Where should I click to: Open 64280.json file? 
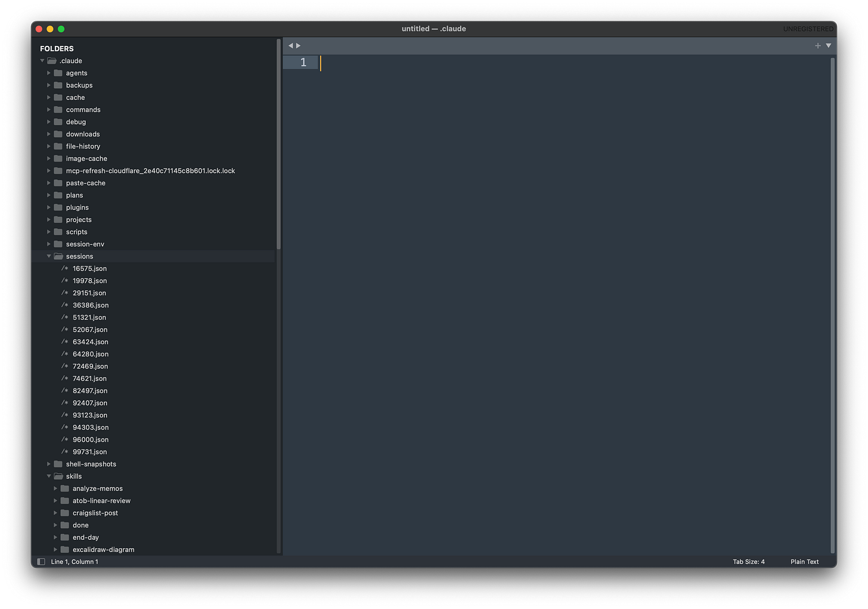(91, 354)
